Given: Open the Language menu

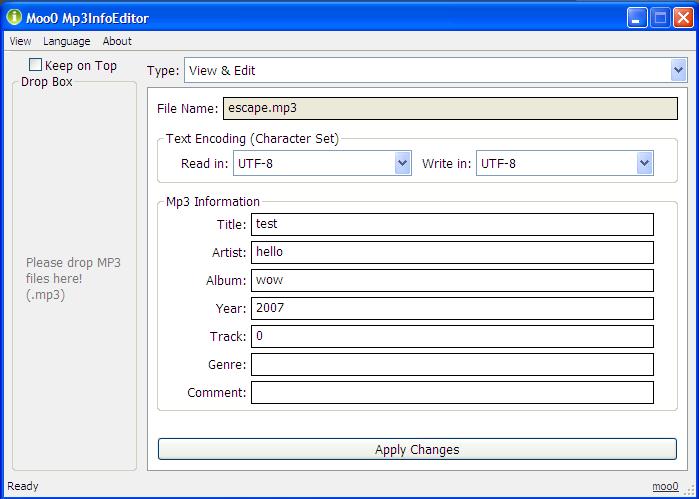Looking at the screenshot, I should (67, 41).
